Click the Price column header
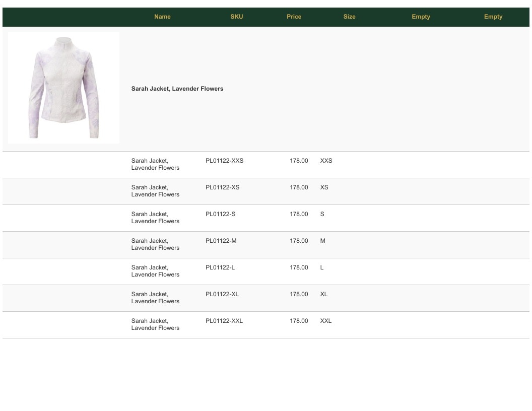 tap(294, 17)
